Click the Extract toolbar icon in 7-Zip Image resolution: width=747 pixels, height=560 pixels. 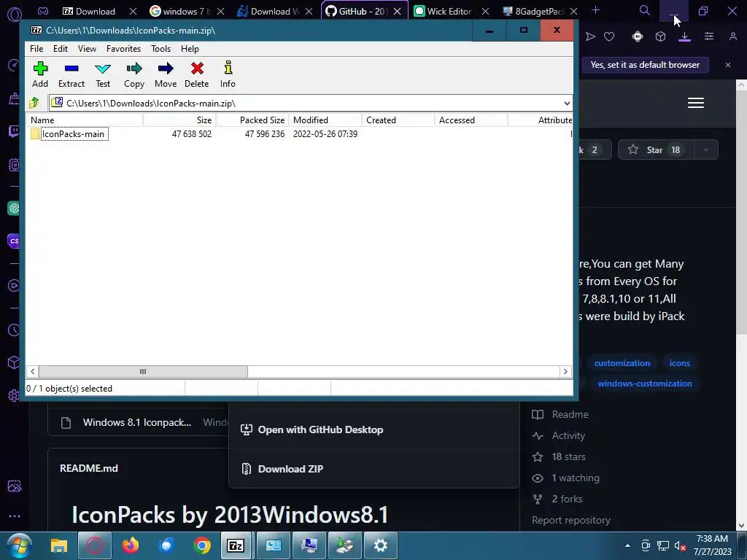[71, 74]
